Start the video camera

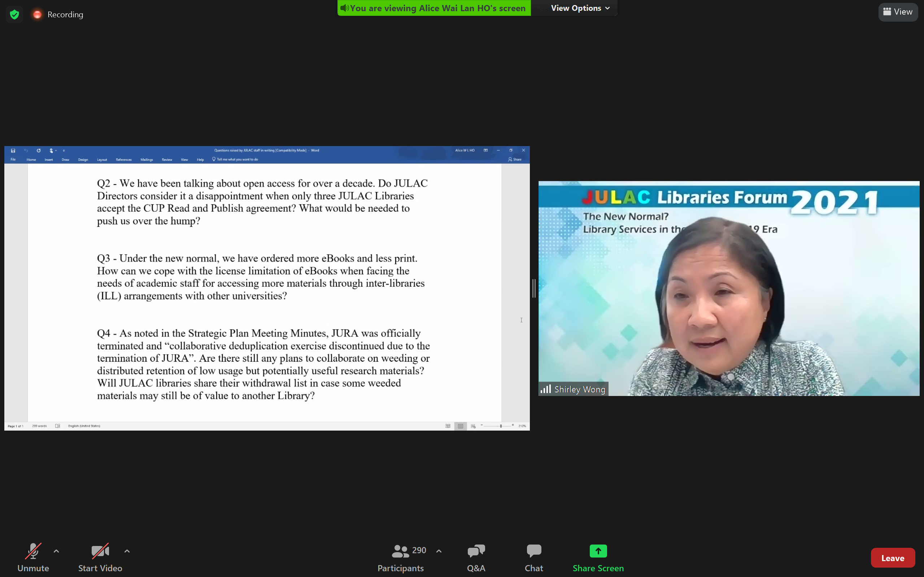point(100,558)
